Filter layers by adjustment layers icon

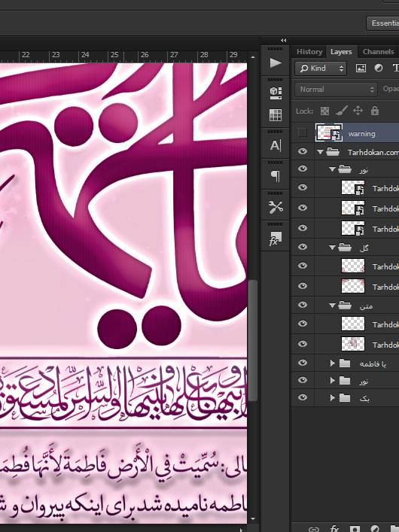click(378, 68)
